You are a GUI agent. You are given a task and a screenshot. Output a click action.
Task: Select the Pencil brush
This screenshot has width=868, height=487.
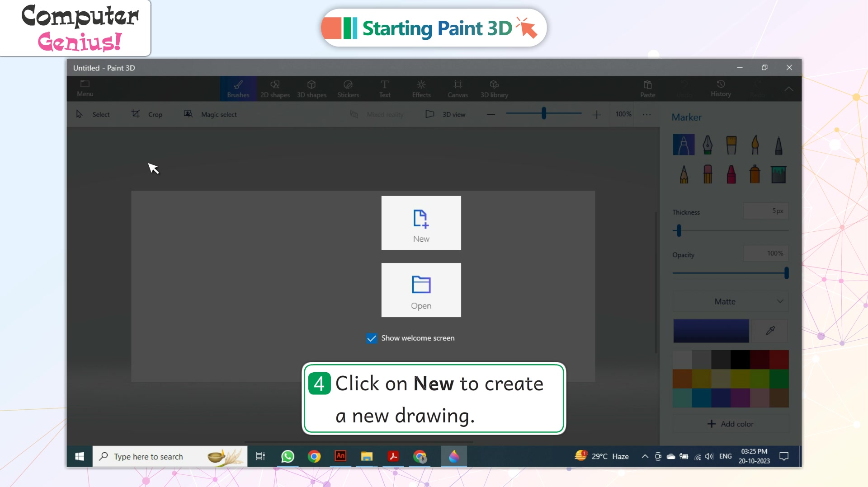684,174
